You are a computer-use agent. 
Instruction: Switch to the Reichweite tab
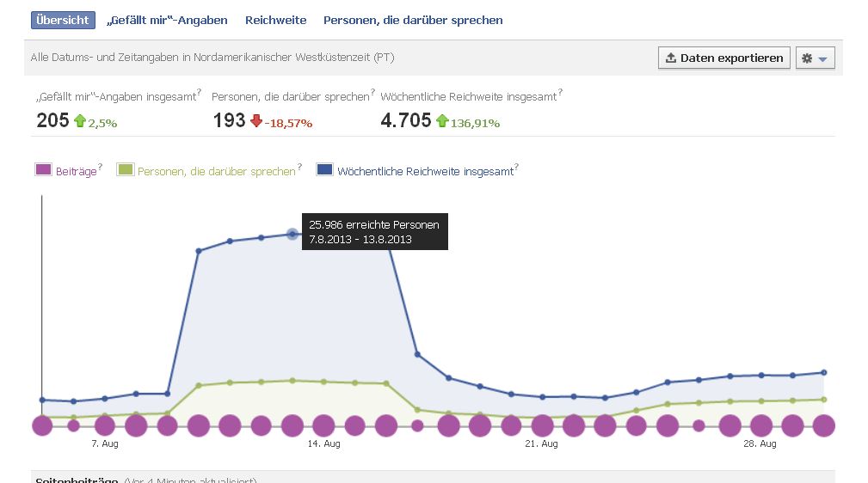click(x=275, y=20)
